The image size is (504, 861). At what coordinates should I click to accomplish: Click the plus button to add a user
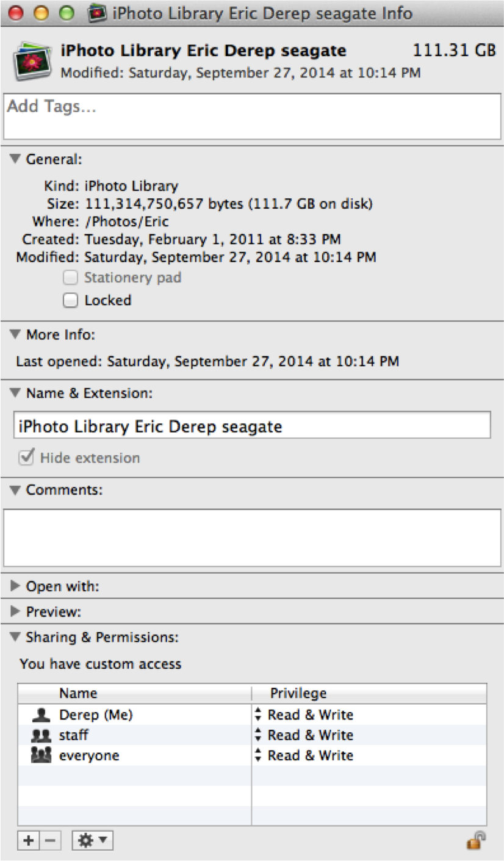click(28, 841)
